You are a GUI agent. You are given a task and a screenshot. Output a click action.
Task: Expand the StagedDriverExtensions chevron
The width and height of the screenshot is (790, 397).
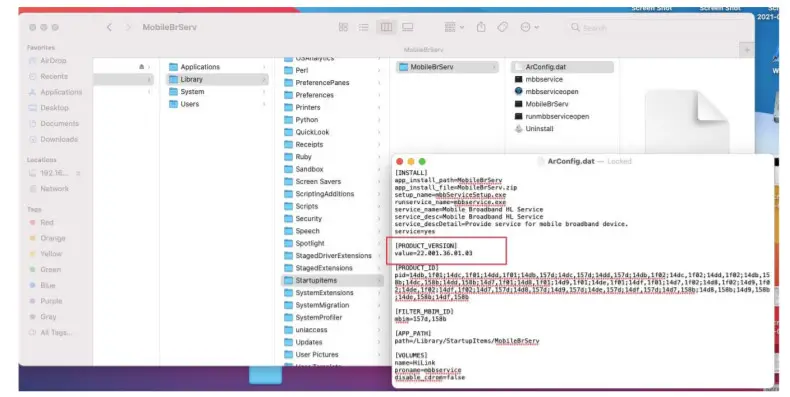tap(379, 255)
